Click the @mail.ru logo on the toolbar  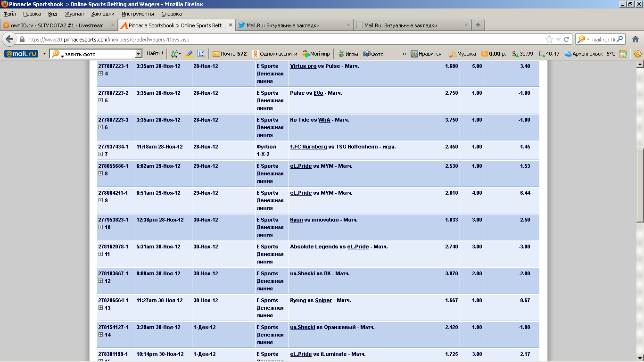21,54
